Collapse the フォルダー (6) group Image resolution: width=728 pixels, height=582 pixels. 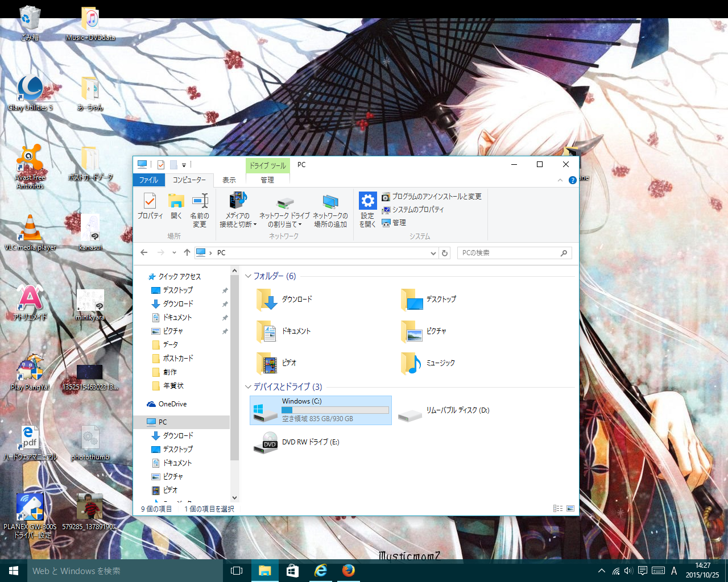(x=248, y=276)
